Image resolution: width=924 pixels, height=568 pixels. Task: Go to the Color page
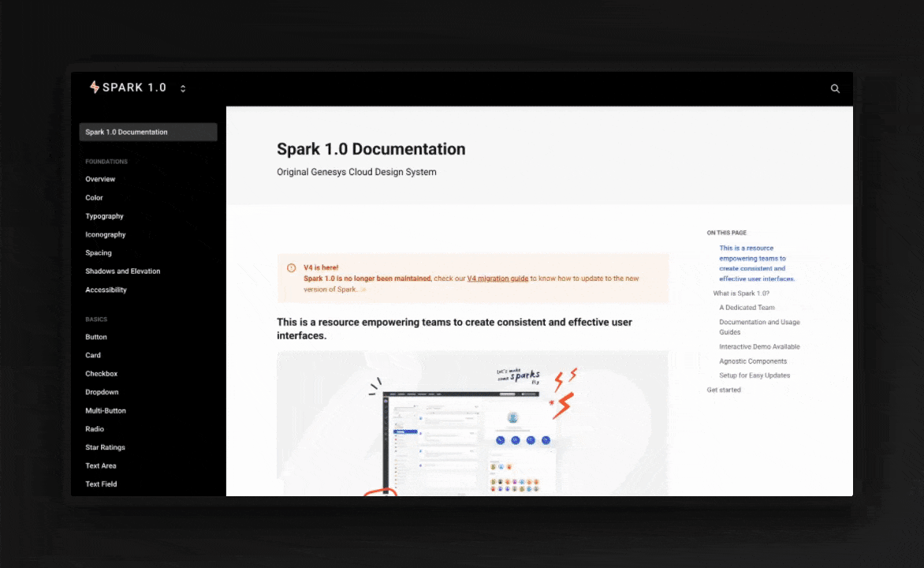coord(95,197)
